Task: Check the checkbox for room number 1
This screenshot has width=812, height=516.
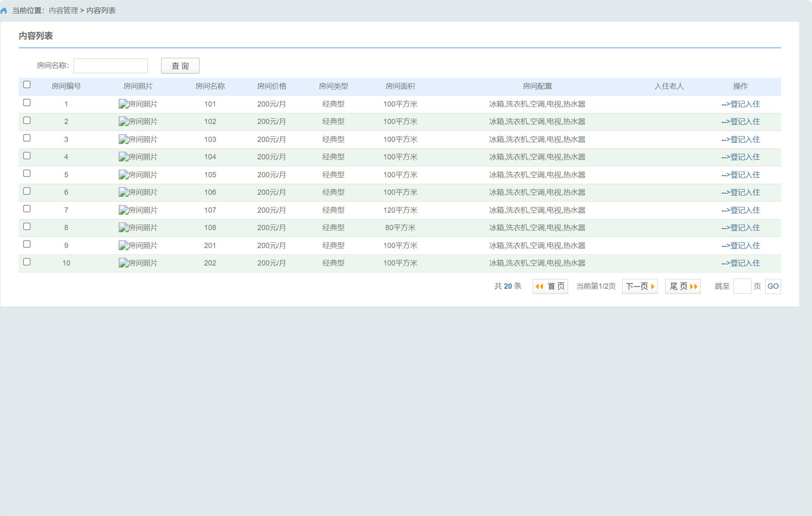Action: pyautogui.click(x=27, y=102)
